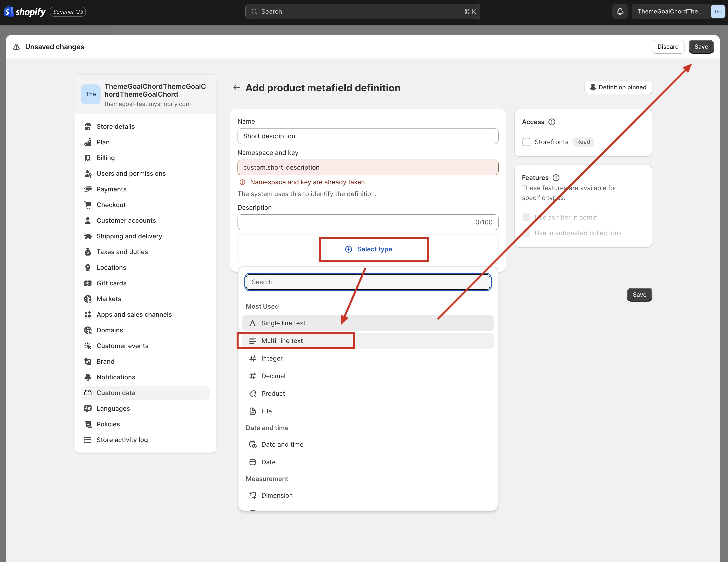The height and width of the screenshot is (562, 728).
Task: Click the Users and permissions icon
Action: [88, 174]
